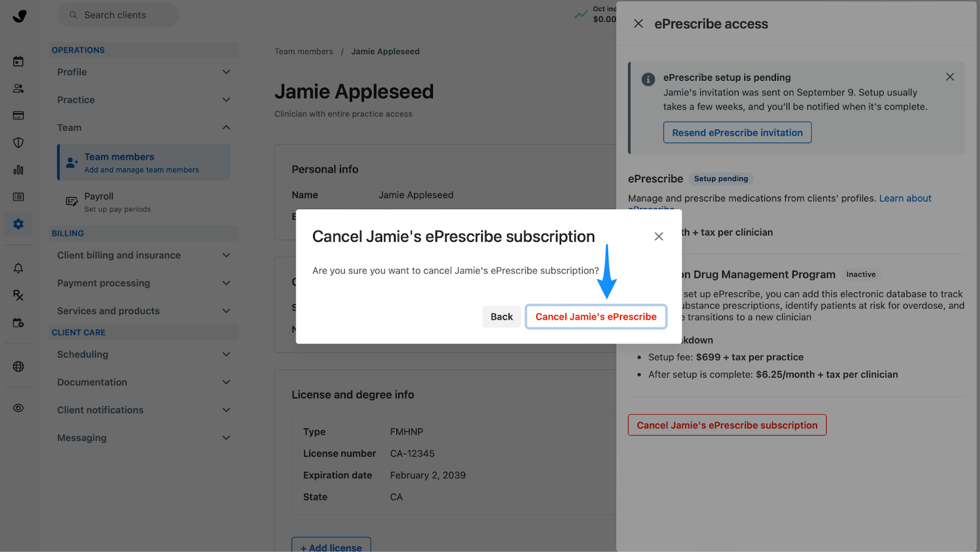Expand the Profile settings section

[144, 72]
